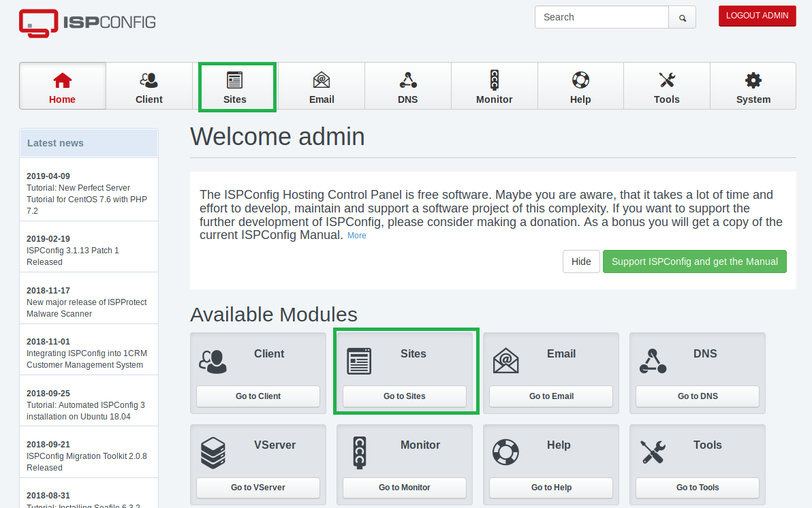Click the Help lifesaver icon in the navigation

580,80
